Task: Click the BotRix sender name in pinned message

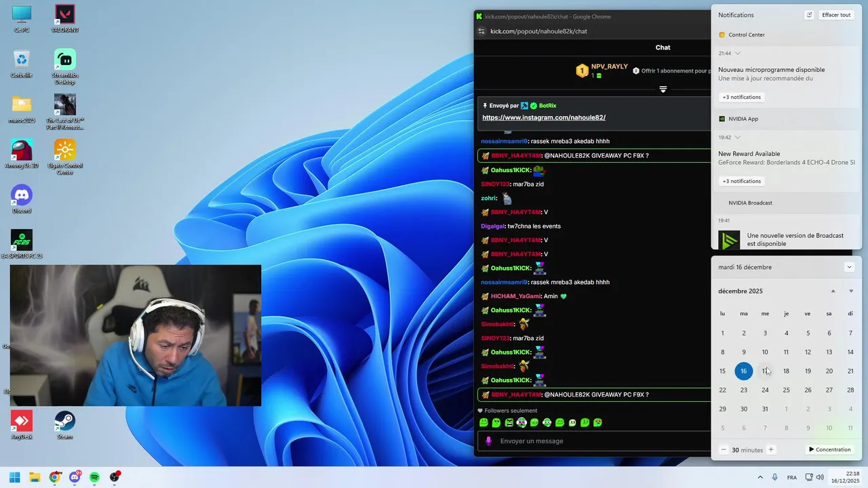Action: coord(548,106)
